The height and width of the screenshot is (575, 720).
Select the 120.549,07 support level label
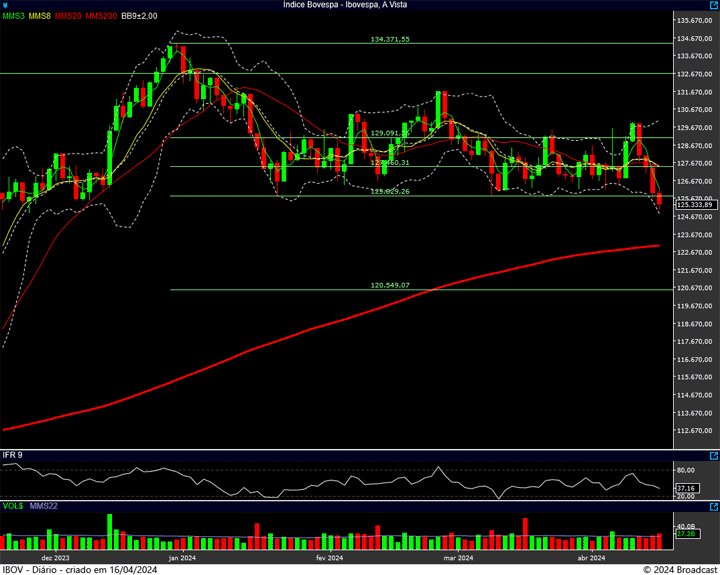click(390, 285)
